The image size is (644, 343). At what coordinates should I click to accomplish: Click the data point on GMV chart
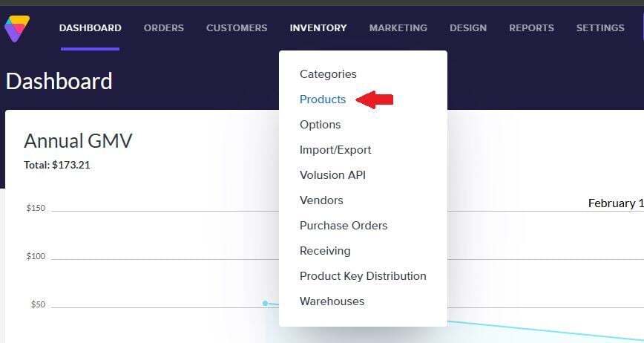click(265, 303)
